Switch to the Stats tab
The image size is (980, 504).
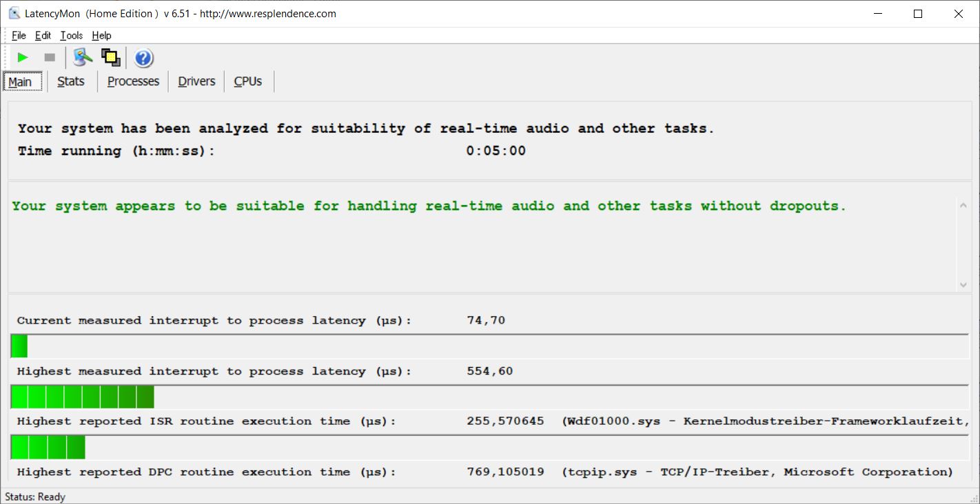[71, 81]
